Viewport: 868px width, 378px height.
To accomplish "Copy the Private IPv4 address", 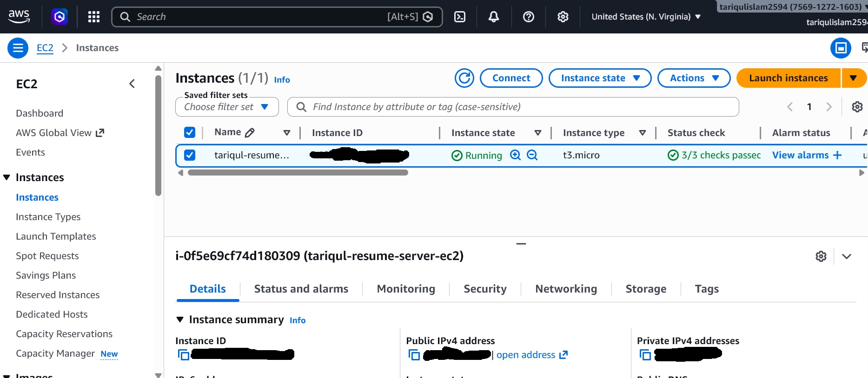I will point(645,355).
